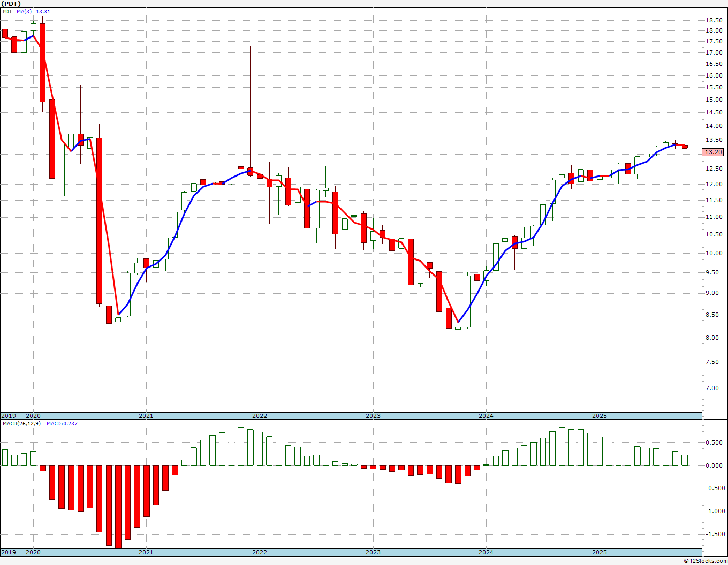Click the 11.00 price axis label
The image size is (728, 565).
click(713, 217)
